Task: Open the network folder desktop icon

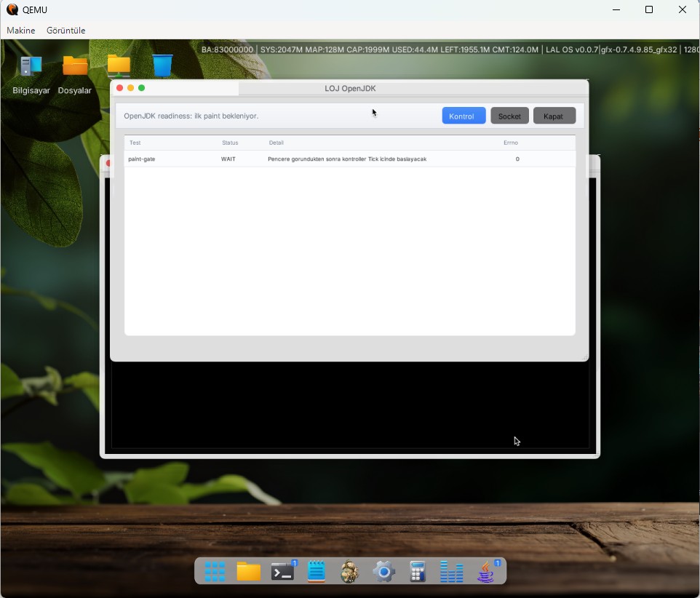Action: tap(119, 65)
